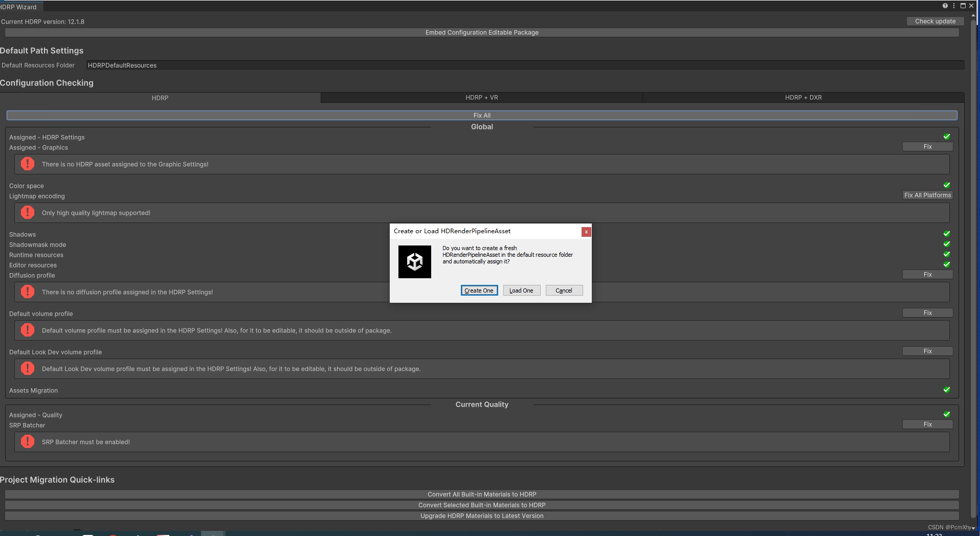Screen dimensions: 980x536
Task: Switch to the HDRP + DXR tab
Action: pyautogui.click(x=804, y=98)
